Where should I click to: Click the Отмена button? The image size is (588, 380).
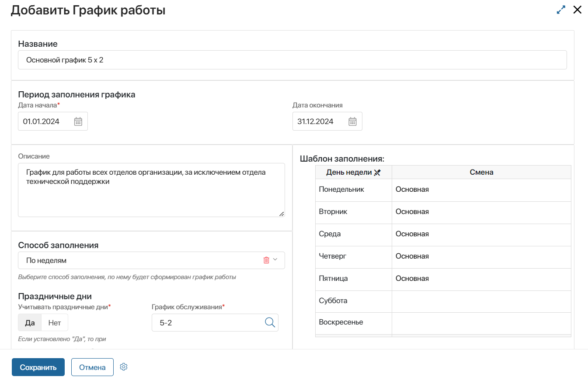coord(92,367)
